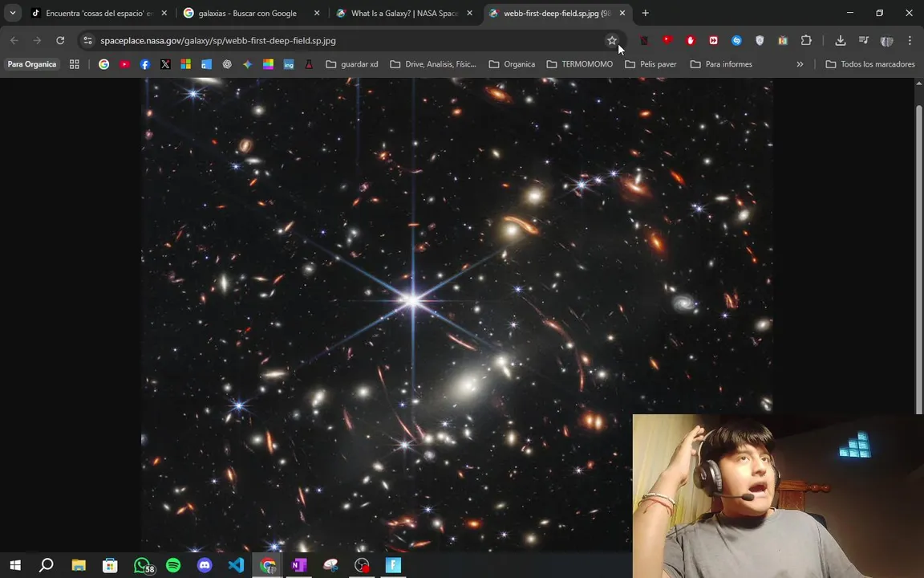Open the Organica bookmark folder
This screenshot has width=924, height=578.
(x=512, y=64)
